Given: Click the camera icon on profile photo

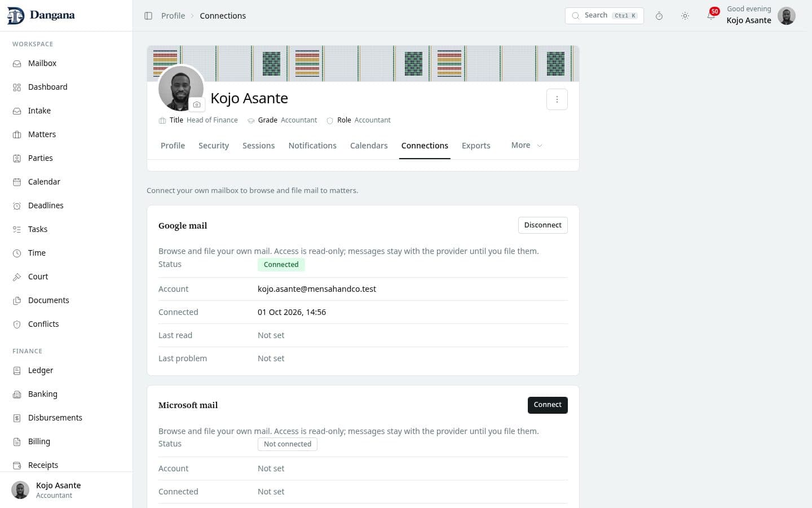Looking at the screenshot, I should (197, 104).
